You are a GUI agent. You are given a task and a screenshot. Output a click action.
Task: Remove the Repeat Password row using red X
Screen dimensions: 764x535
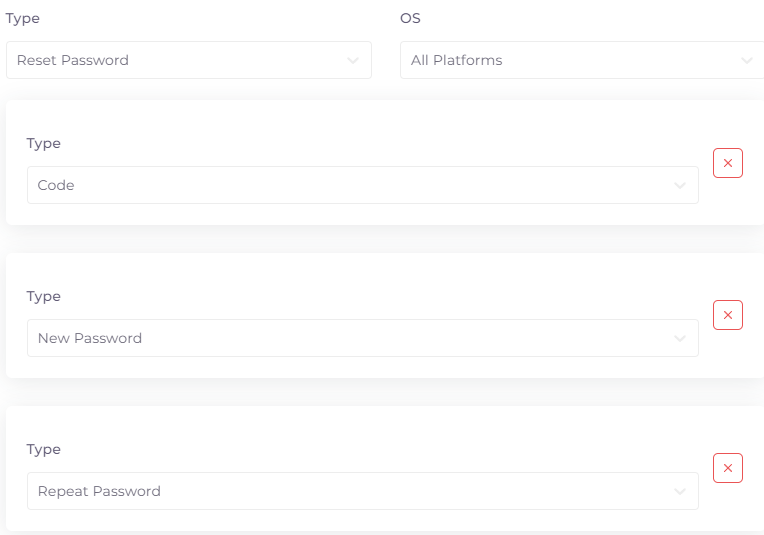[727, 468]
